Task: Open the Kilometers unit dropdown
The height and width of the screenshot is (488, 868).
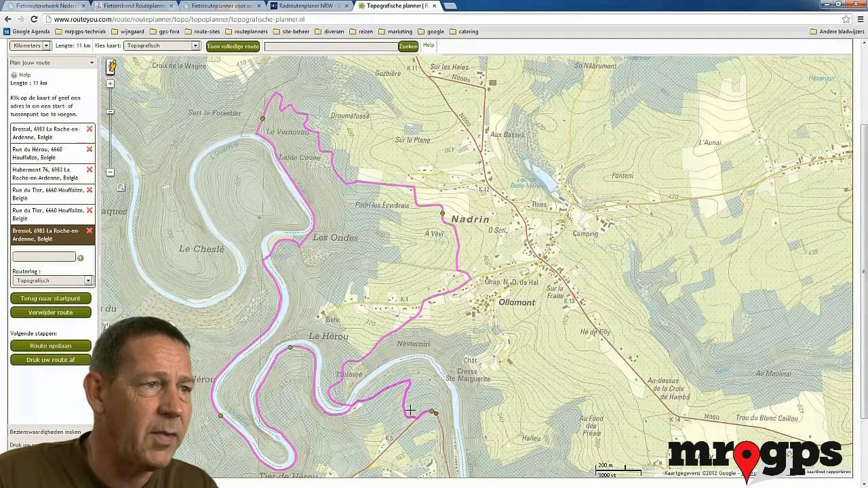Action: [31, 46]
